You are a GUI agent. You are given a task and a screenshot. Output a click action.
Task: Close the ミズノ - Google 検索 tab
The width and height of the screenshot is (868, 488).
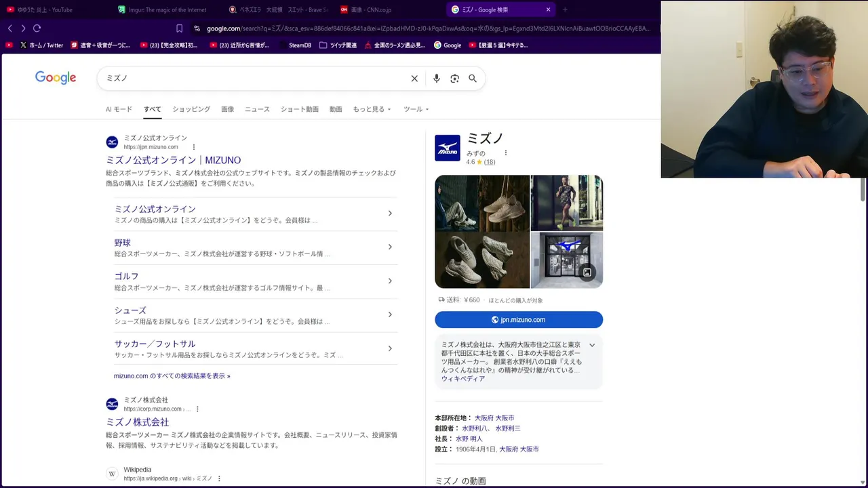coord(548,9)
